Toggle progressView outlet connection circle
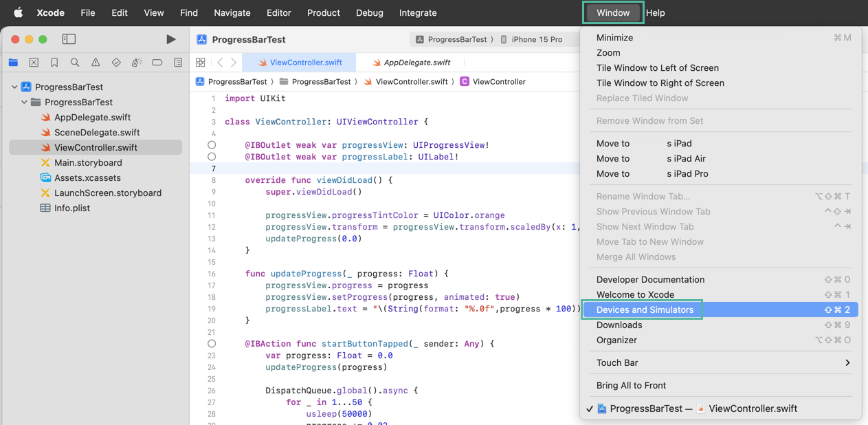 (212, 145)
